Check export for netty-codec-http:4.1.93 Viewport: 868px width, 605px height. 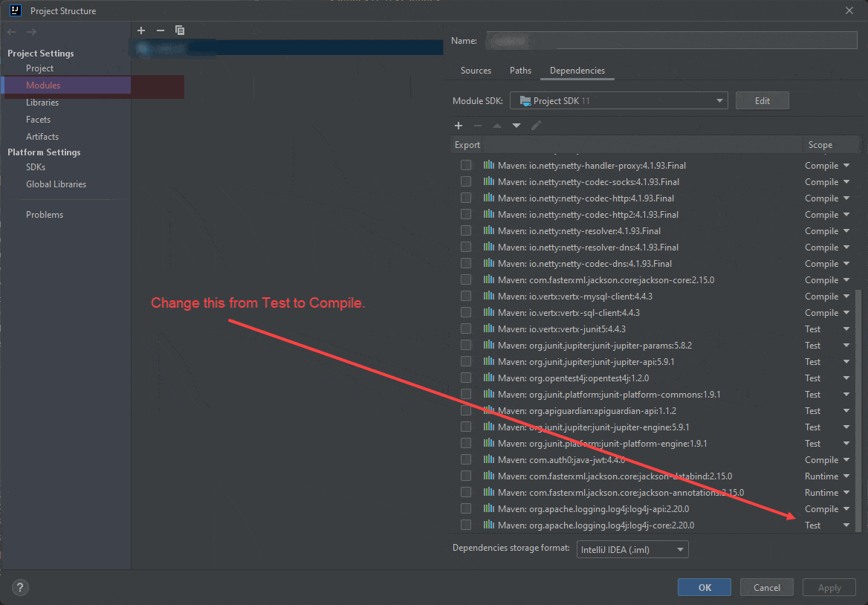[x=466, y=198]
